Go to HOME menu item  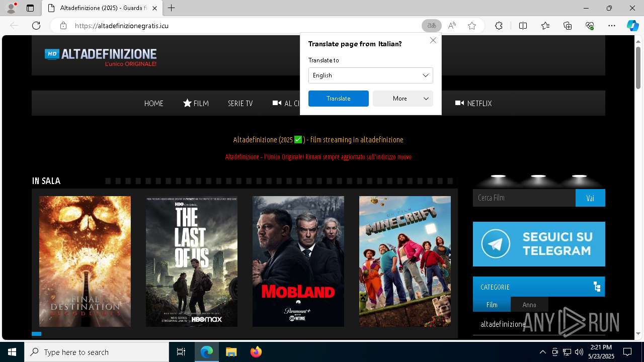[154, 103]
